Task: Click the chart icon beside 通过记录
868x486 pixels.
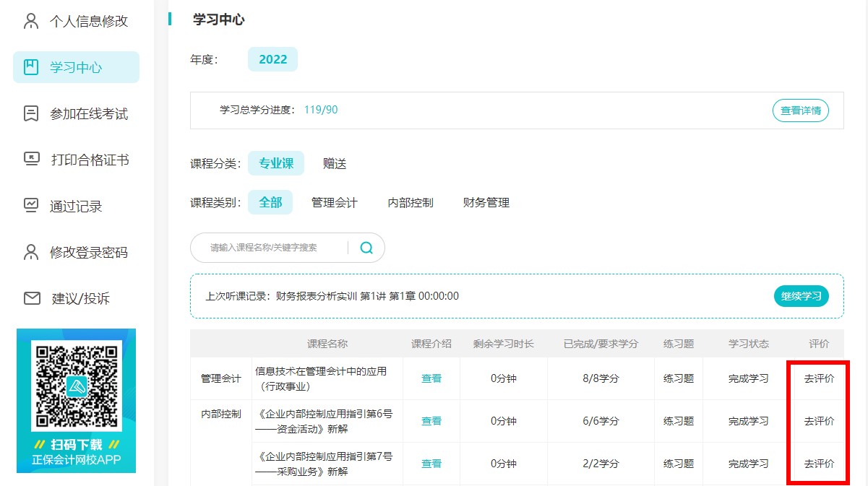Action: tap(30, 206)
